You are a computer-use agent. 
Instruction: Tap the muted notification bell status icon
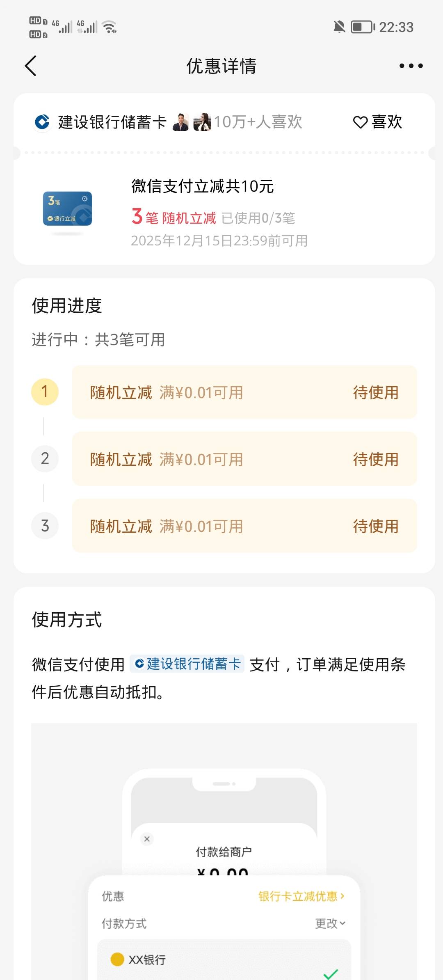[339, 27]
